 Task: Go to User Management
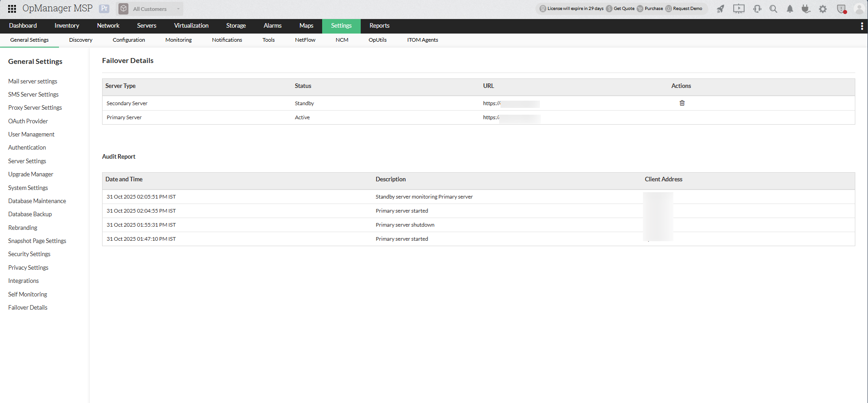click(31, 135)
